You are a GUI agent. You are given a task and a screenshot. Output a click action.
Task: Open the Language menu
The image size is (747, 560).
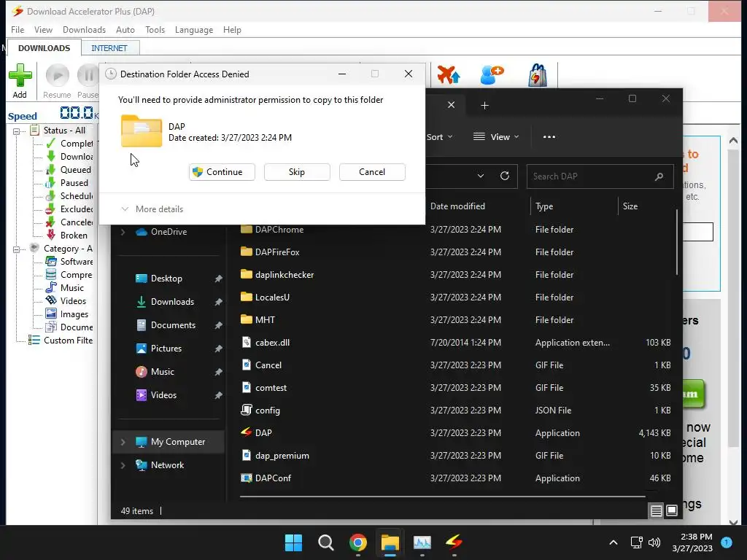pyautogui.click(x=194, y=29)
